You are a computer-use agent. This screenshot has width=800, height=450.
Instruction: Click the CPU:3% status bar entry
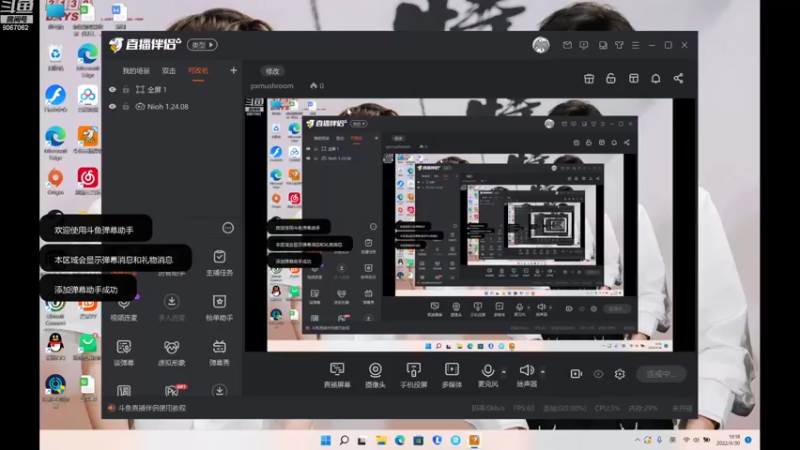pyautogui.click(x=607, y=408)
